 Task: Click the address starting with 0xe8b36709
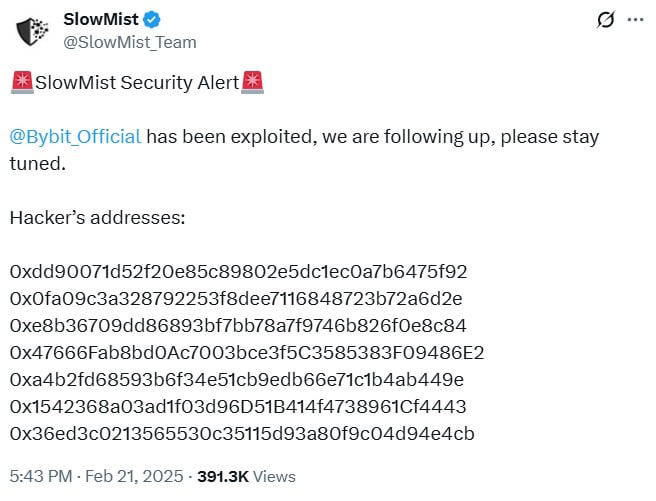238,326
